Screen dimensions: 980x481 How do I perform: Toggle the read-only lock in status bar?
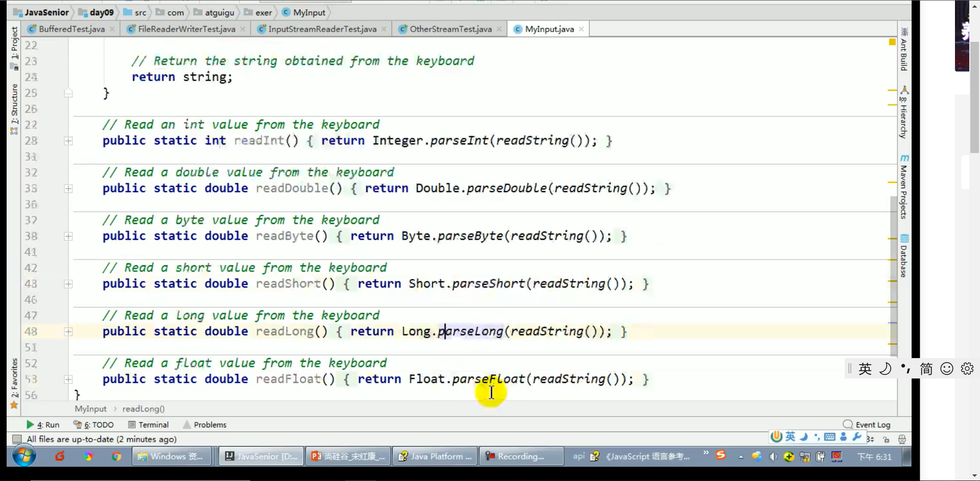886,439
